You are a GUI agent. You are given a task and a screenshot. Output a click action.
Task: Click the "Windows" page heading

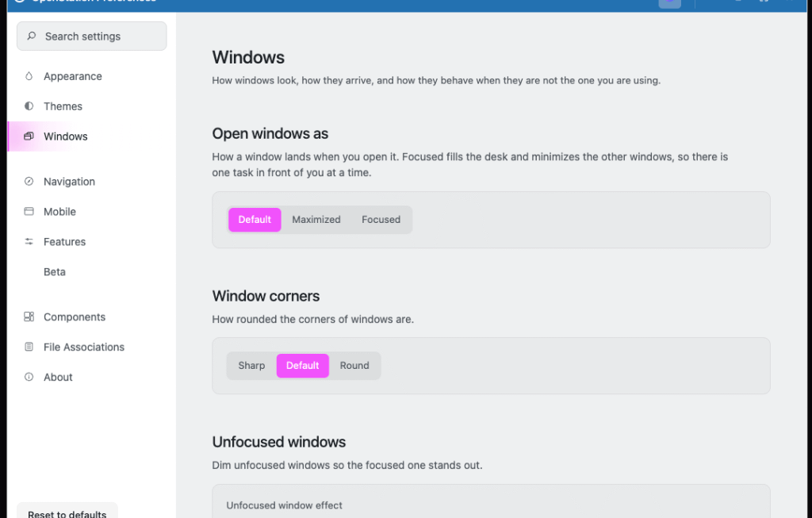(x=248, y=57)
